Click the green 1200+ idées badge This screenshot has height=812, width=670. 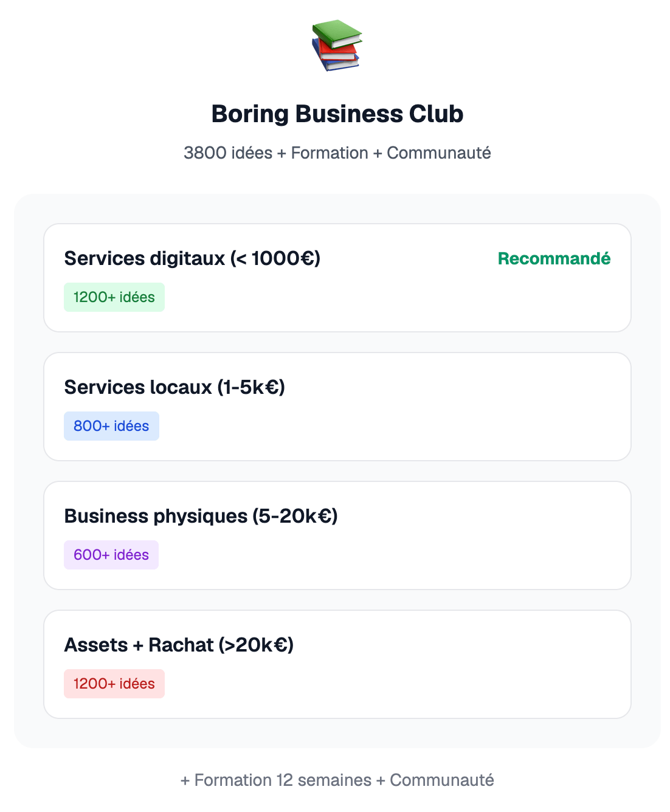click(114, 297)
